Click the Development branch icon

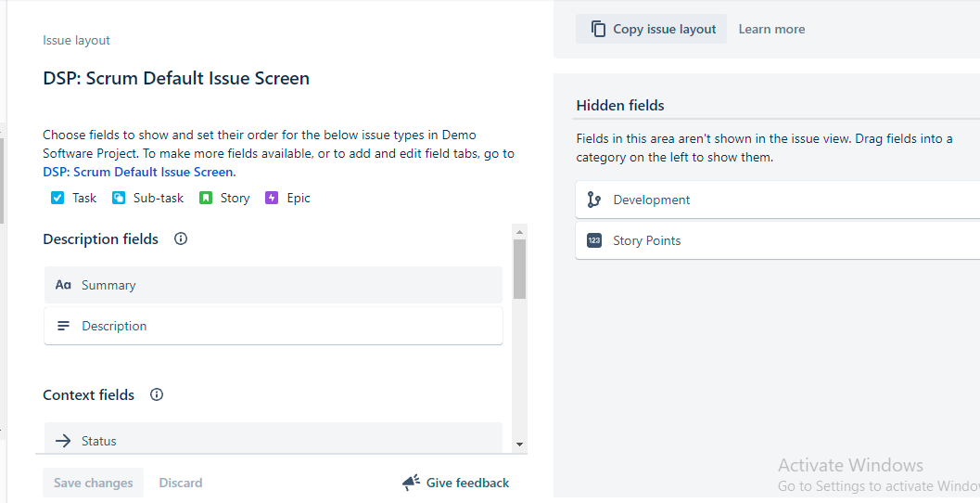593,200
